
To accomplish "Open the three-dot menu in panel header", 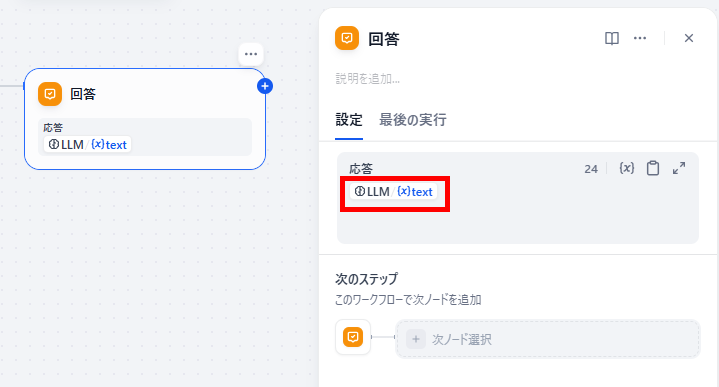I will pyautogui.click(x=640, y=38).
